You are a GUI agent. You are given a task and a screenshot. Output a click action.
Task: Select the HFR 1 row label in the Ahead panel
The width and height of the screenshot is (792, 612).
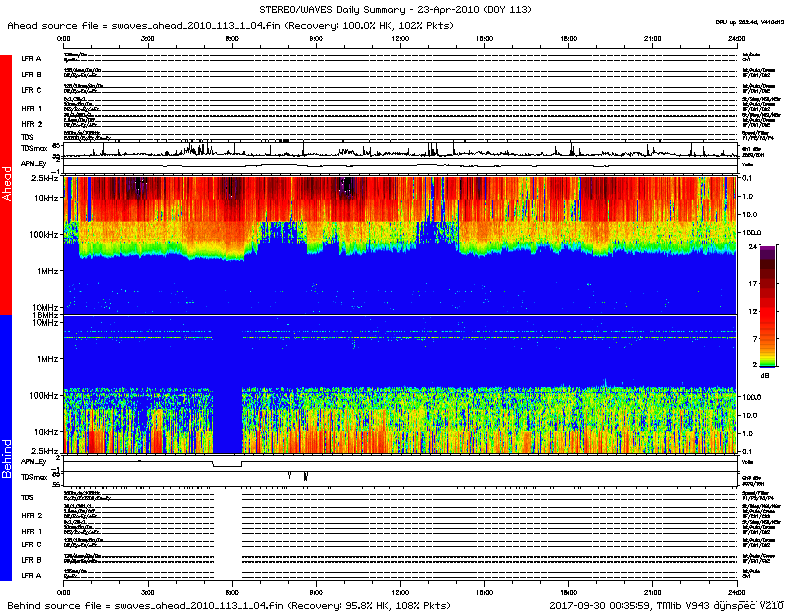point(32,108)
